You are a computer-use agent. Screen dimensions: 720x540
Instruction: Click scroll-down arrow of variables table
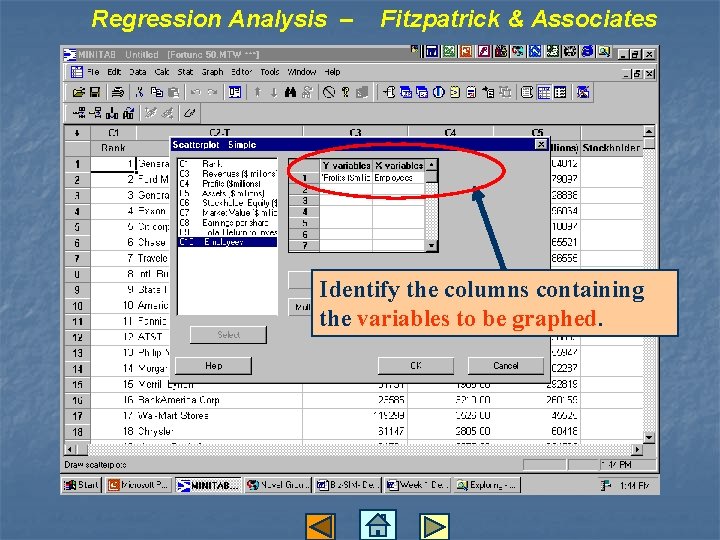[432, 246]
